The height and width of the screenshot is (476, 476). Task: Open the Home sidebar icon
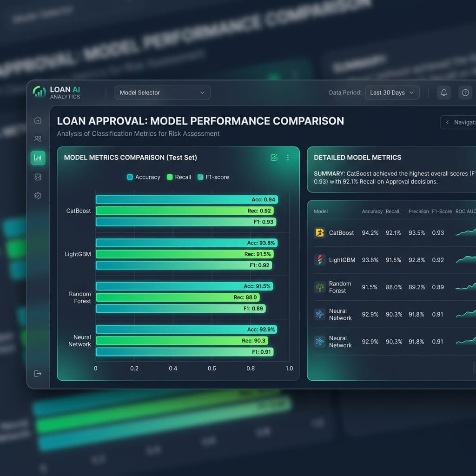pyautogui.click(x=38, y=120)
